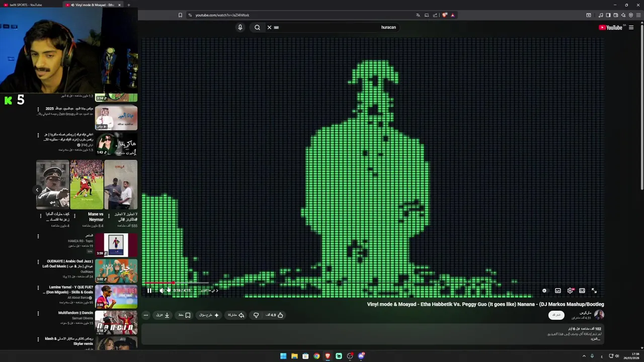Switch to the beIN SPORTS - YouTube tab
Viewport: 644px width, 362px height.
click(30, 5)
